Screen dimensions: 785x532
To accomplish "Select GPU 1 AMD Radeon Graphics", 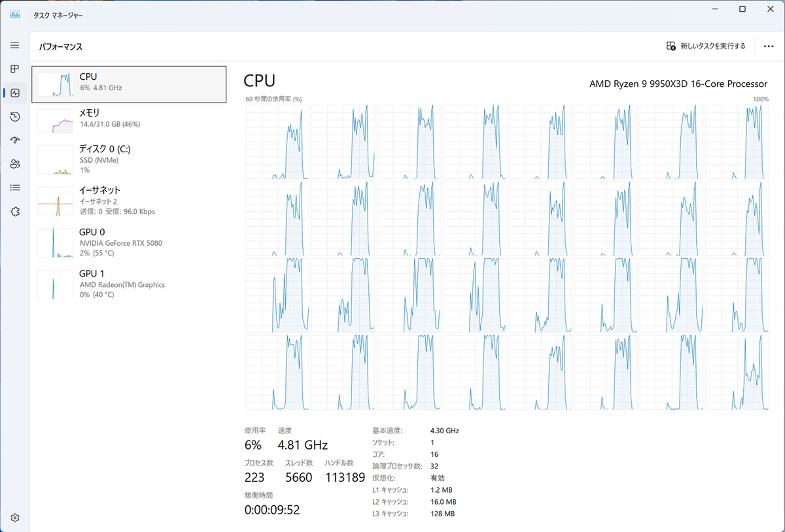I will (x=129, y=284).
